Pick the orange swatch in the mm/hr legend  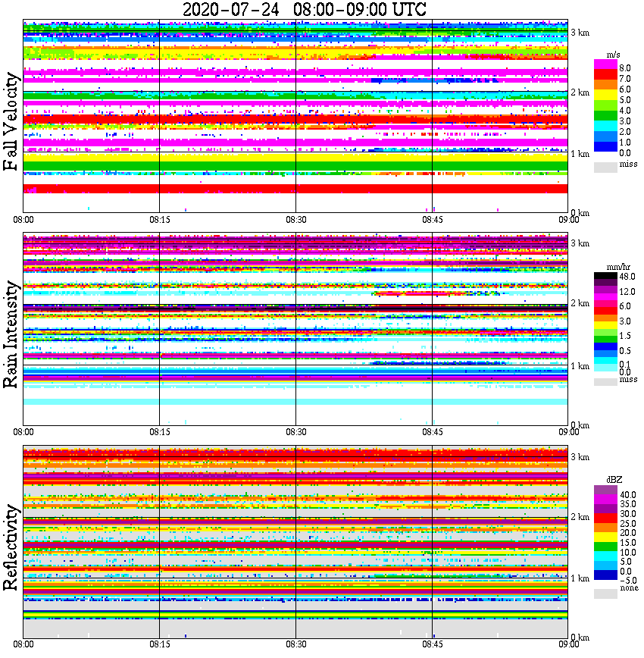click(x=605, y=318)
